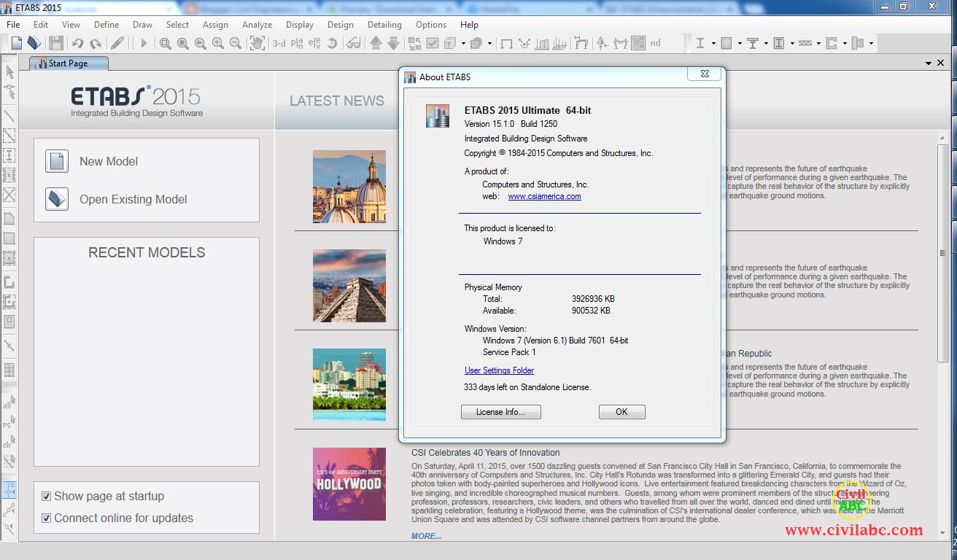Click OK in About ETABS dialog

click(x=621, y=412)
